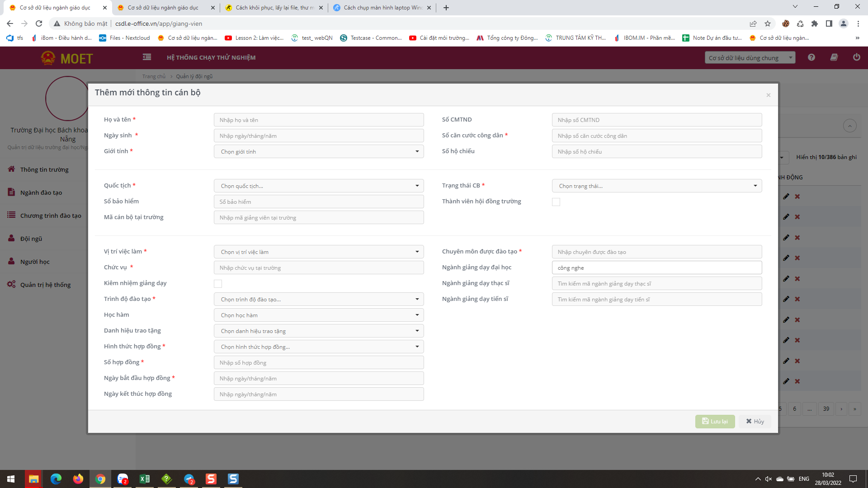The height and width of the screenshot is (488, 868).
Task: Open the user guide book icon
Action: tap(834, 57)
